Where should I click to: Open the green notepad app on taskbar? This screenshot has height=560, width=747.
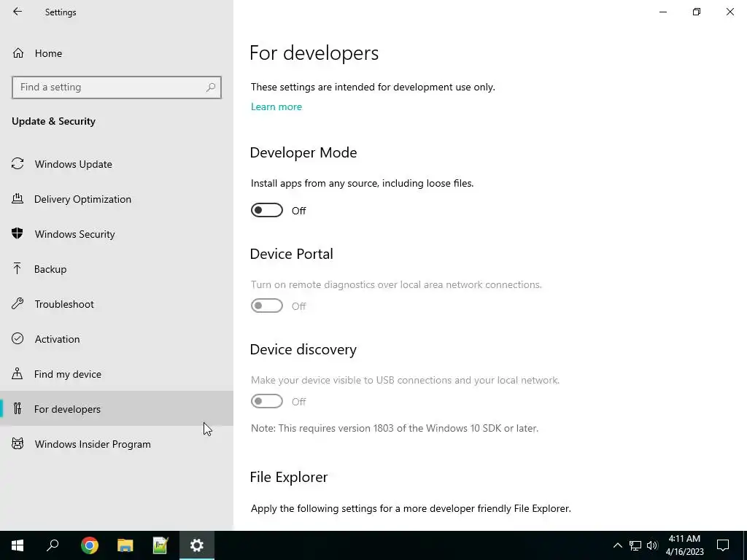click(160, 545)
